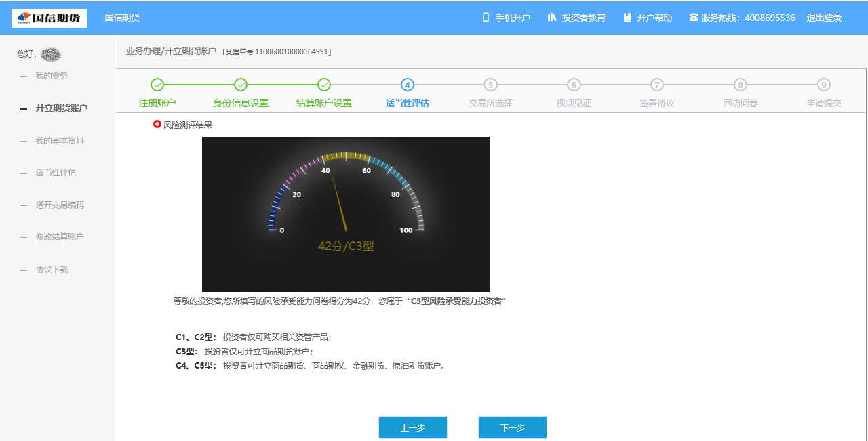Image resolution: width=868 pixels, height=441 pixels.
Task: Click the C1、C2型 description line
Action: pyautogui.click(x=254, y=337)
